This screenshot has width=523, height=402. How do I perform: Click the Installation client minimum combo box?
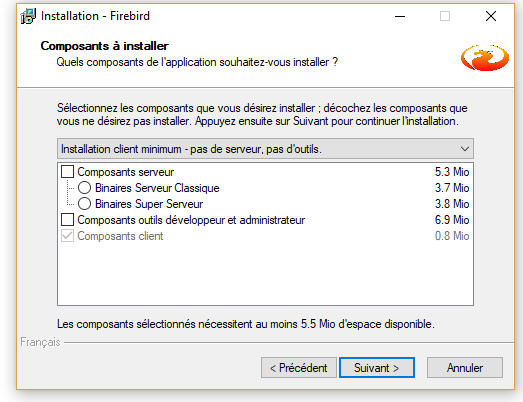265,149
